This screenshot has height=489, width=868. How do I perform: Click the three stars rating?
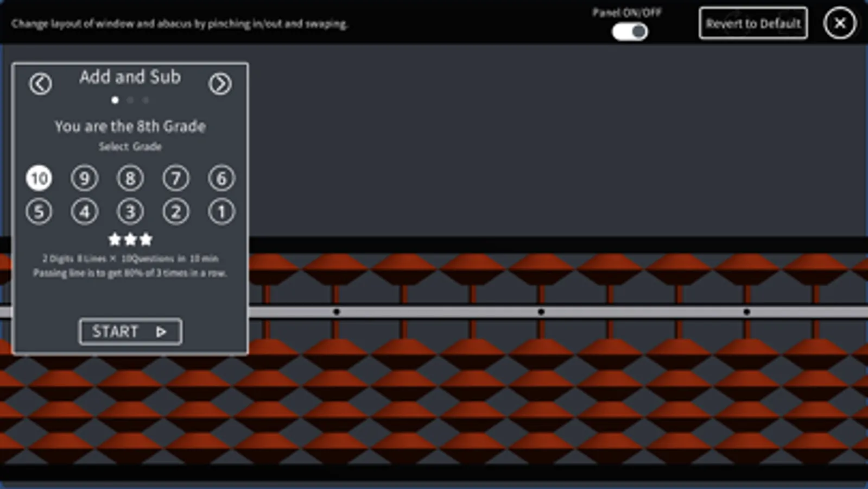pos(130,239)
